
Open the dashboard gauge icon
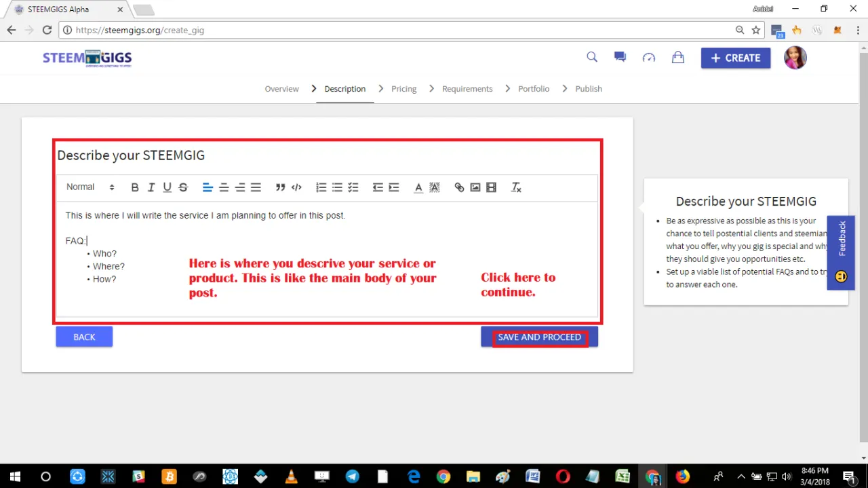[x=649, y=58]
